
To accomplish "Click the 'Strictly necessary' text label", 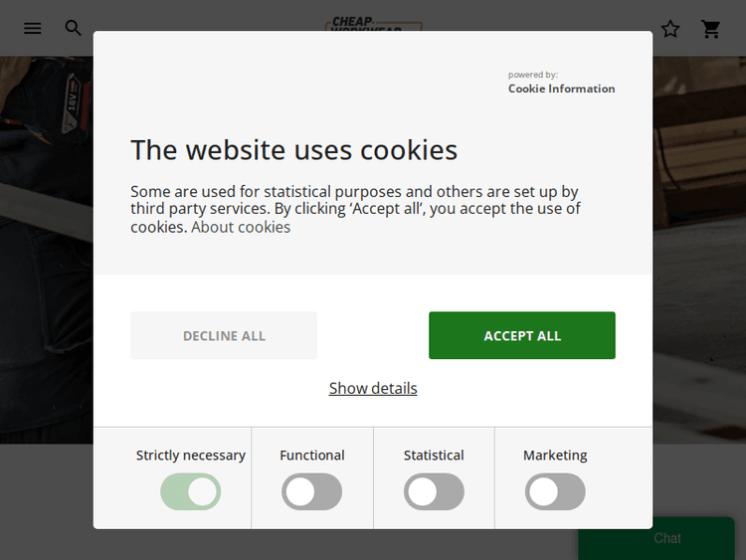I will 191,456.
